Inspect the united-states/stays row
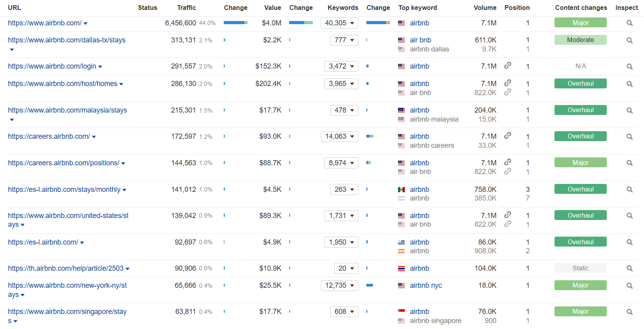644x329 pixels. 629,216
